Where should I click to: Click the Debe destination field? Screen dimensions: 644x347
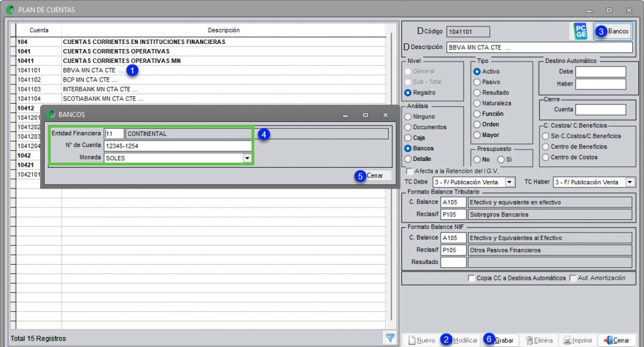tap(601, 72)
